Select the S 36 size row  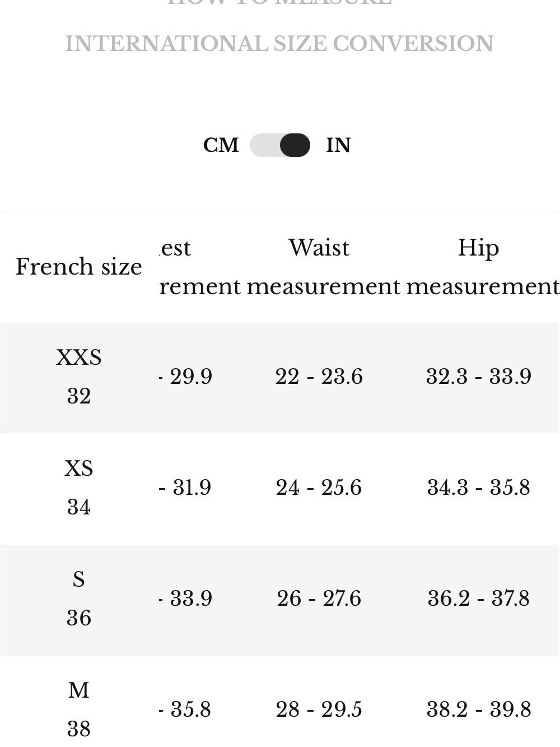coord(279,600)
